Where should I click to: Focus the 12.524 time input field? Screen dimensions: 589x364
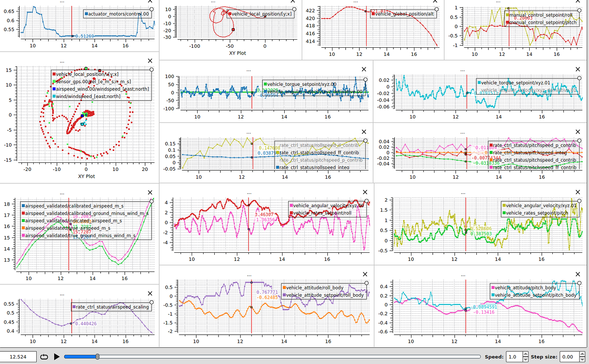click(18, 357)
